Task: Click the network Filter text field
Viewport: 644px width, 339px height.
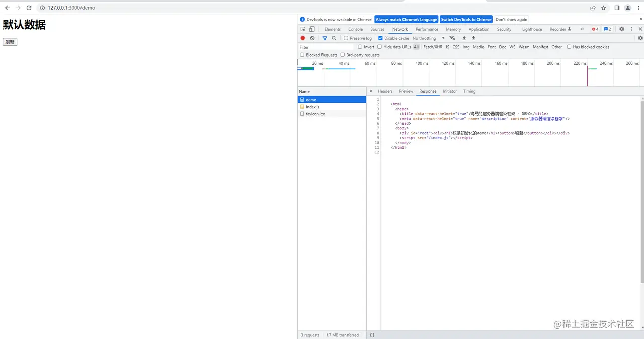Action: point(326,47)
